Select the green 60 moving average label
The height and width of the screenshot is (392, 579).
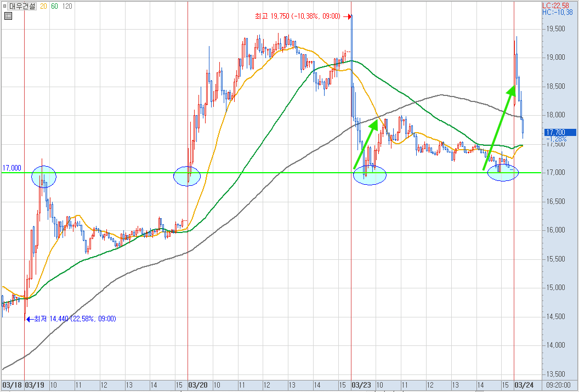click(x=54, y=6)
